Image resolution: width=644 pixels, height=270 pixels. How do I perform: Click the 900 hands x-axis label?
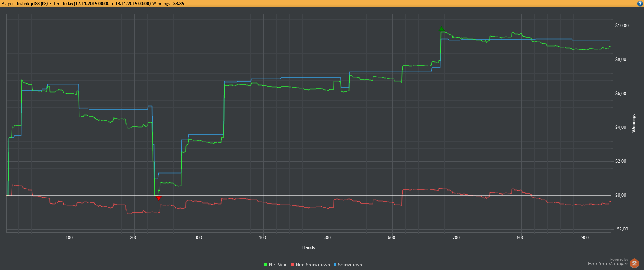(x=585, y=237)
